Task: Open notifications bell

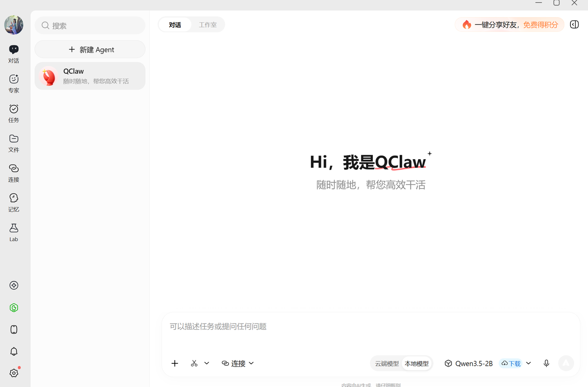Action: pos(14,351)
